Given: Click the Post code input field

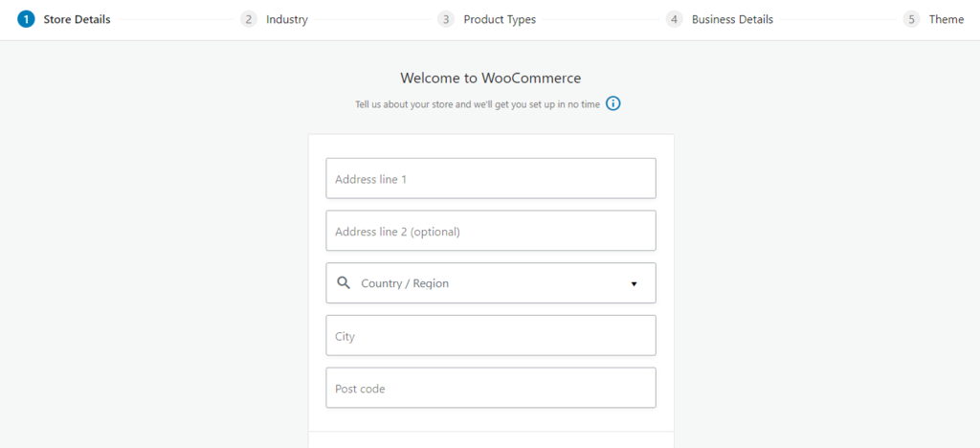Looking at the screenshot, I should click(x=490, y=388).
